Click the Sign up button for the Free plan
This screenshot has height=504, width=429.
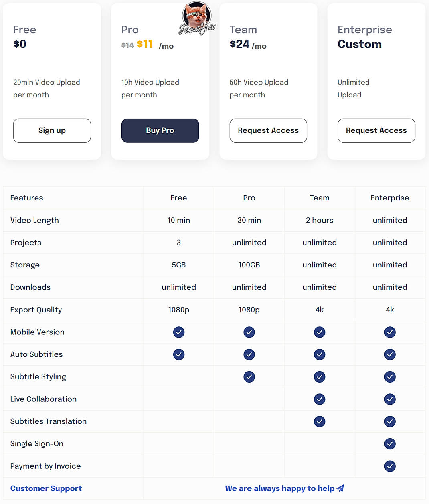[x=52, y=130]
